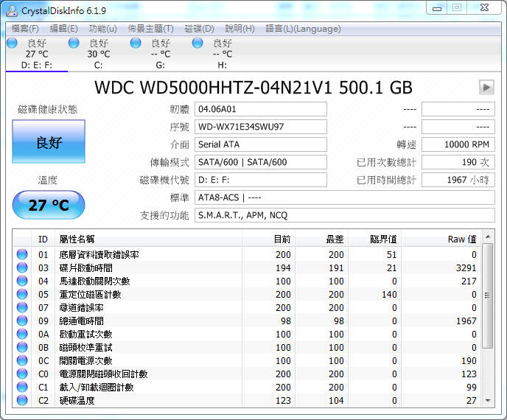Screen dimensions: 507x420
Task: Click the 屬性名稱 column header
Action: pyautogui.click(x=148, y=239)
